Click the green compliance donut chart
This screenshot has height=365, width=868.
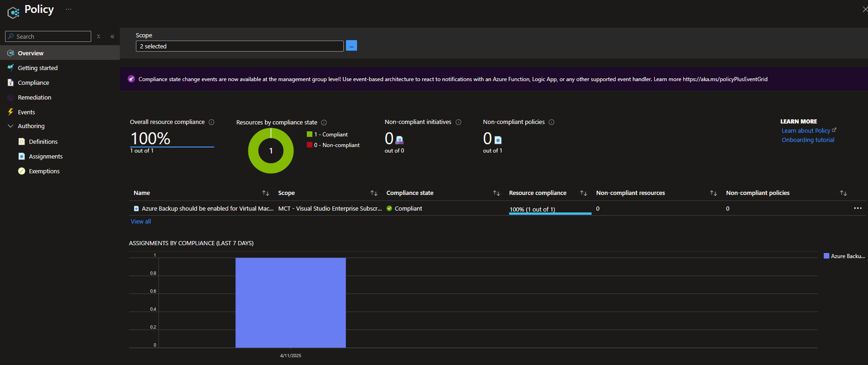271,151
